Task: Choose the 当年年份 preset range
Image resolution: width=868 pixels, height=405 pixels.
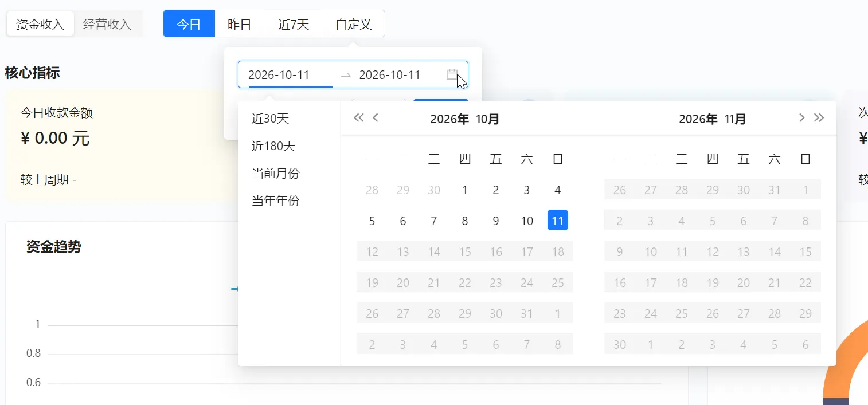Action: (276, 201)
